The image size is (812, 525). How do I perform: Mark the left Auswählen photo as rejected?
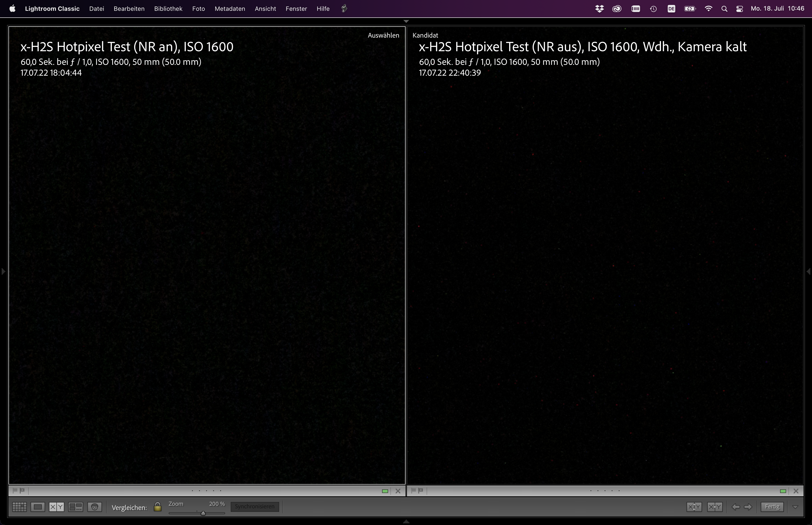click(22, 490)
